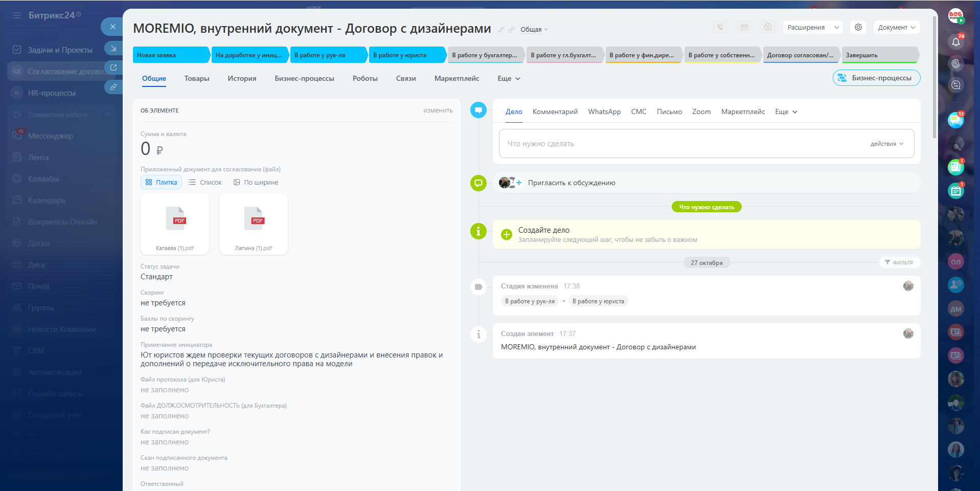Open the действия dropdown in activity field

click(886, 144)
